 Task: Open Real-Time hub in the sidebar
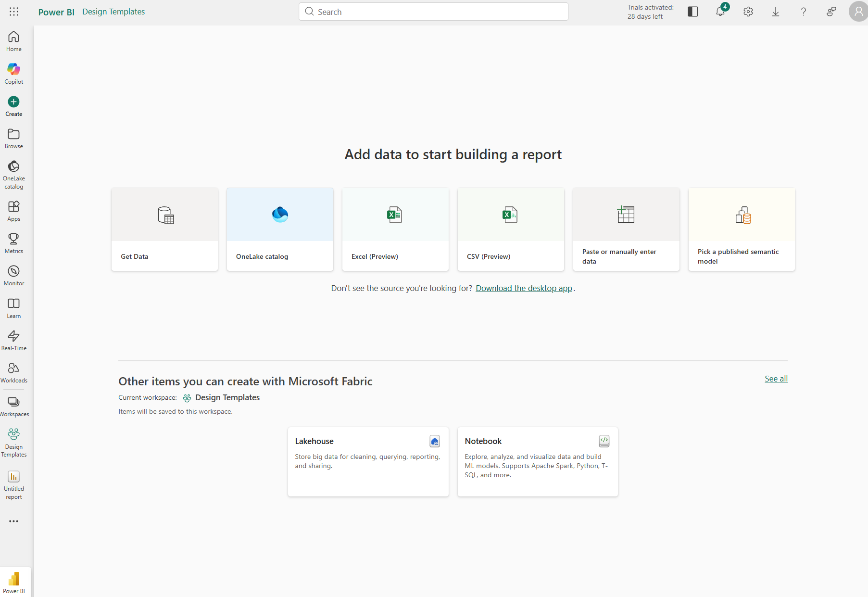tap(14, 341)
